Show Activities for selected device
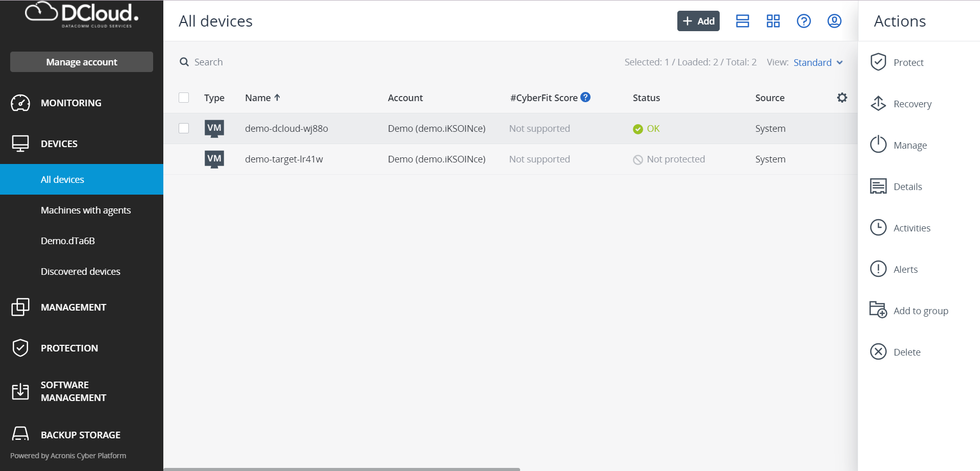Image resolution: width=980 pixels, height=471 pixels. point(911,228)
